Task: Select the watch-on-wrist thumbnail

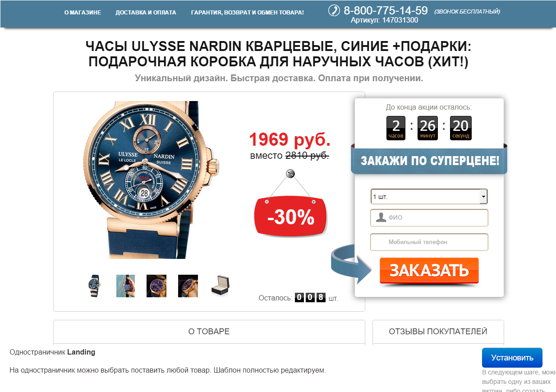Action: (x=125, y=286)
